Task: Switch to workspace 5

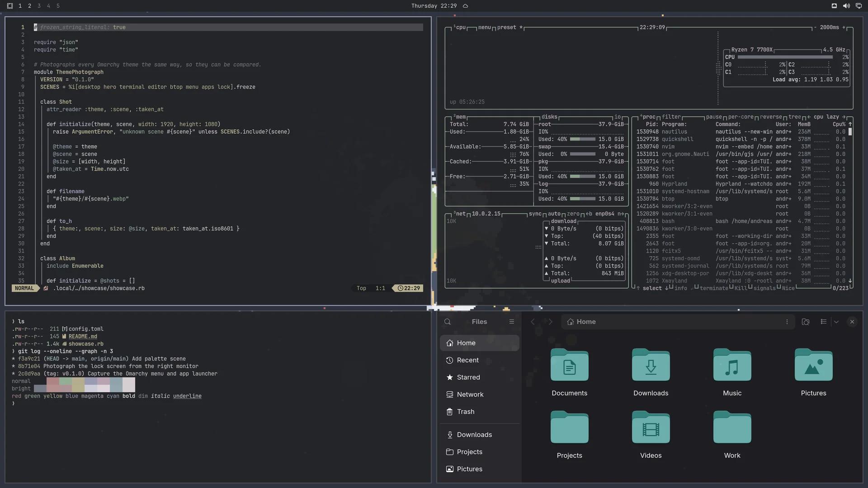Action: (58, 6)
